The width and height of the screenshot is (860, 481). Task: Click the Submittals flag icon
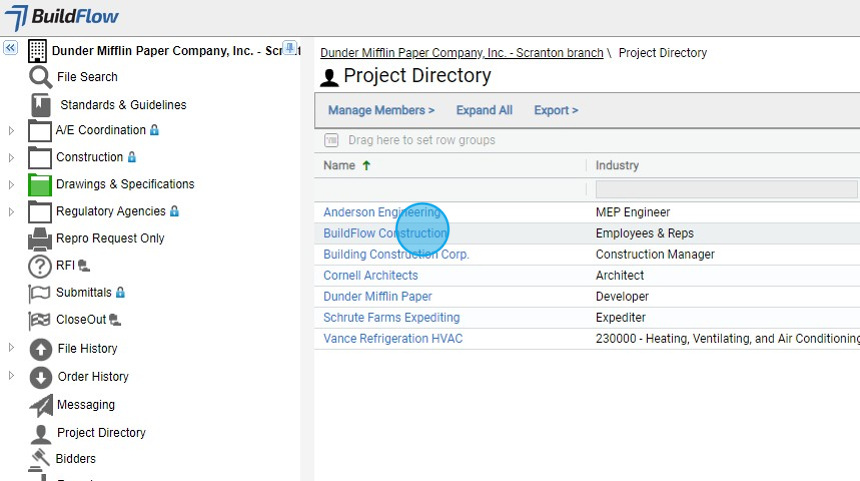point(39,293)
